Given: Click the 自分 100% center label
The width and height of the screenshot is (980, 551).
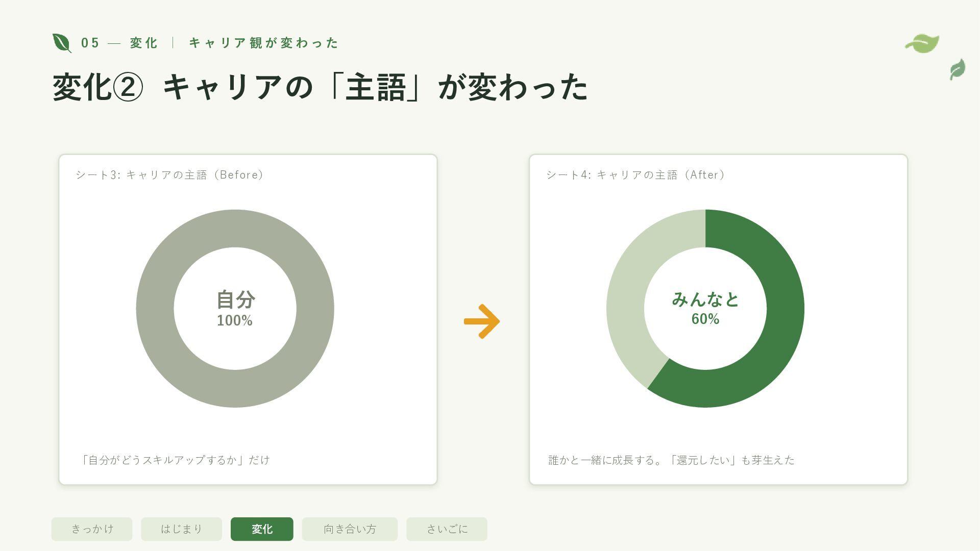Looking at the screenshot, I should 235,308.
